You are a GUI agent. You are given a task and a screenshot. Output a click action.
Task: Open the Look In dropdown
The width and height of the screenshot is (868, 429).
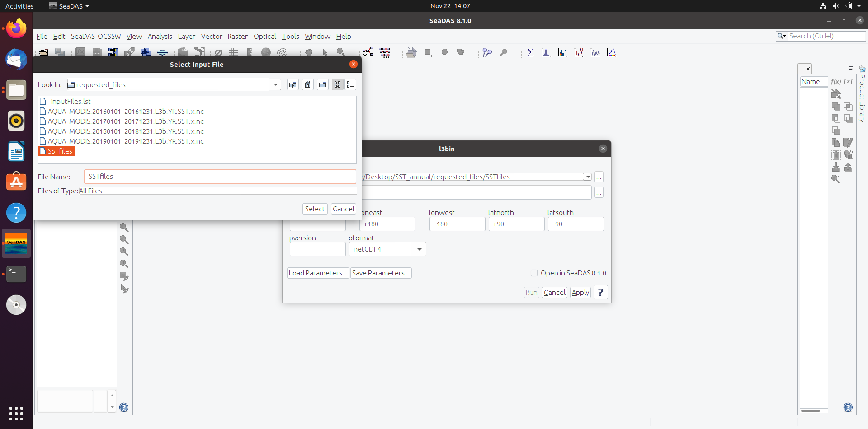coord(275,84)
